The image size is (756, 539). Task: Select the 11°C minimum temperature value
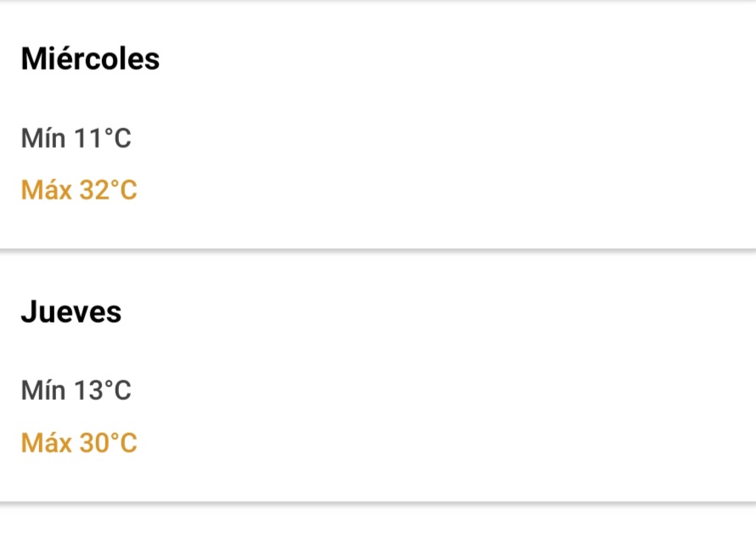coord(102,138)
